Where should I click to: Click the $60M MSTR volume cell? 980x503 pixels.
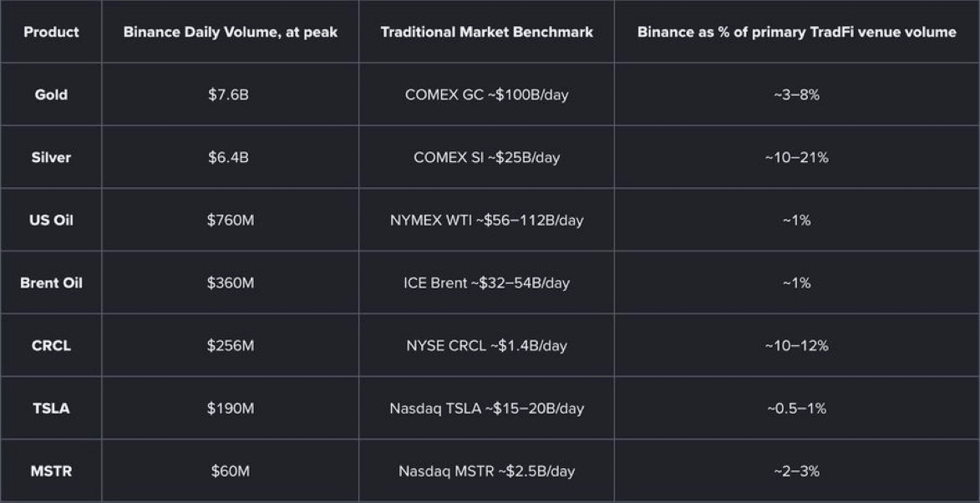click(231, 470)
